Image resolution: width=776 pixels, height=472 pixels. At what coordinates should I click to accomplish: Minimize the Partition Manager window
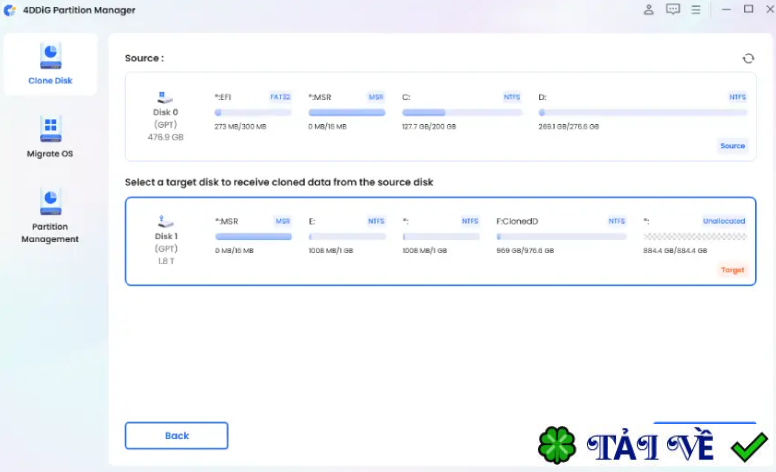click(x=726, y=9)
